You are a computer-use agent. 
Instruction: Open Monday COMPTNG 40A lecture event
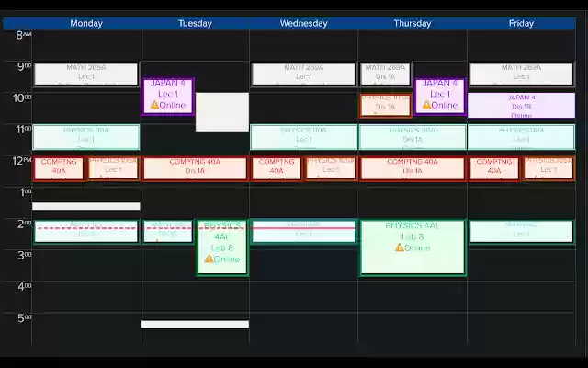tap(59, 168)
